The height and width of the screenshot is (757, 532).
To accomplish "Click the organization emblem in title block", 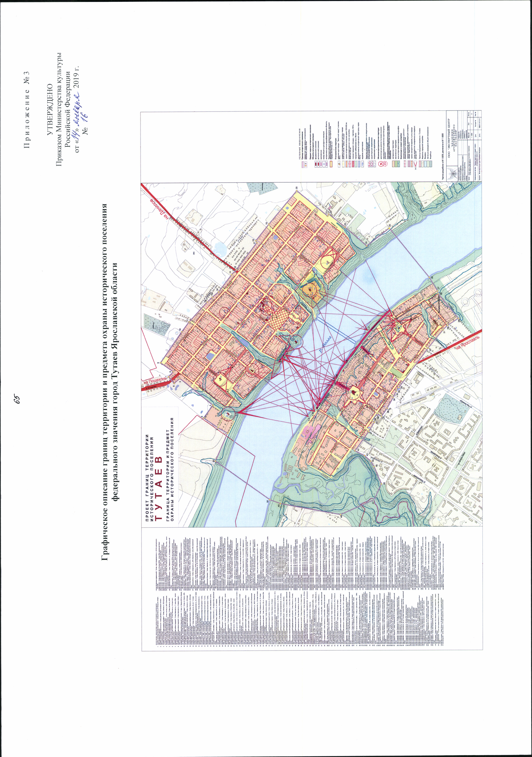I will (x=453, y=173).
